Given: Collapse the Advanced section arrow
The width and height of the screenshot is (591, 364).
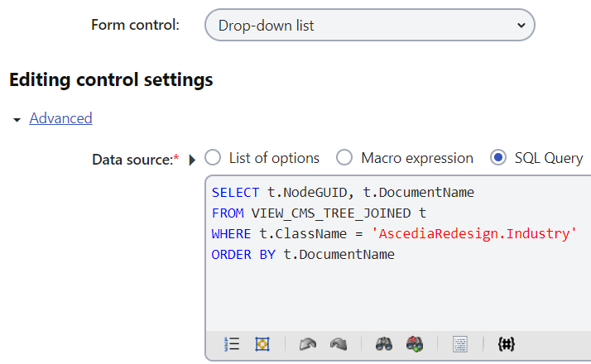Looking at the screenshot, I should point(17,120).
